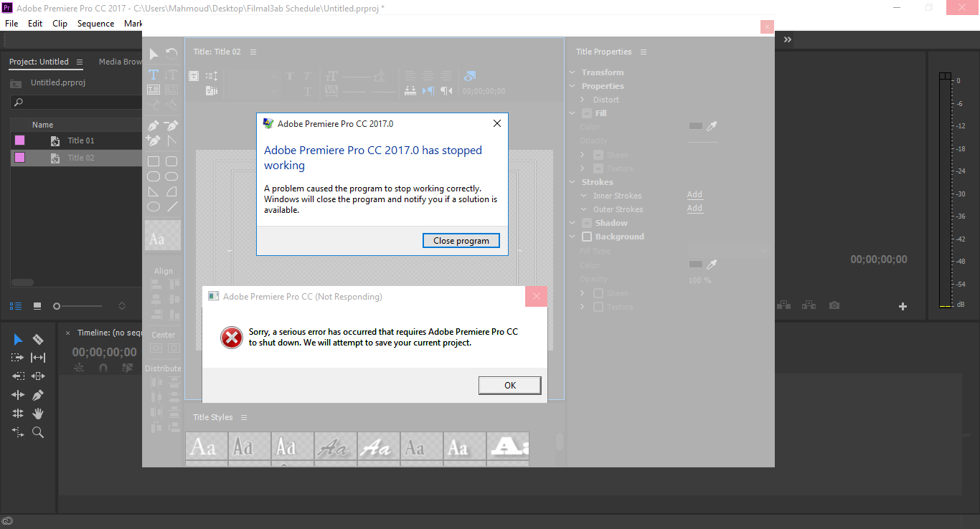Open the Fill Type dropdown
Viewport: 980px width, 529px height.
coord(727,251)
